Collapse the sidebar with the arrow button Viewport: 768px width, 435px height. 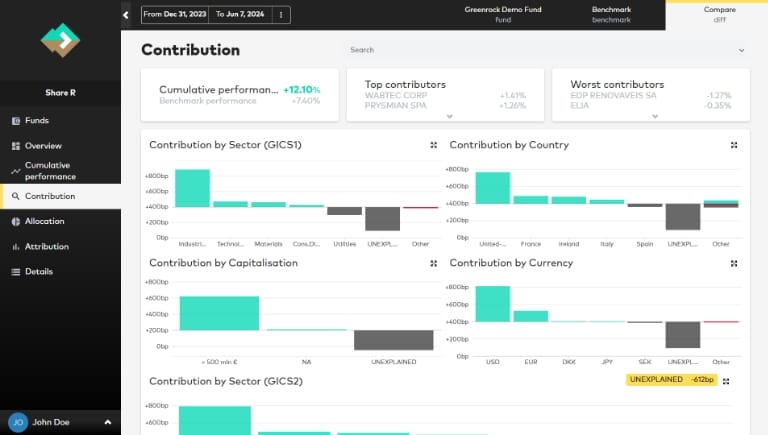coord(126,15)
